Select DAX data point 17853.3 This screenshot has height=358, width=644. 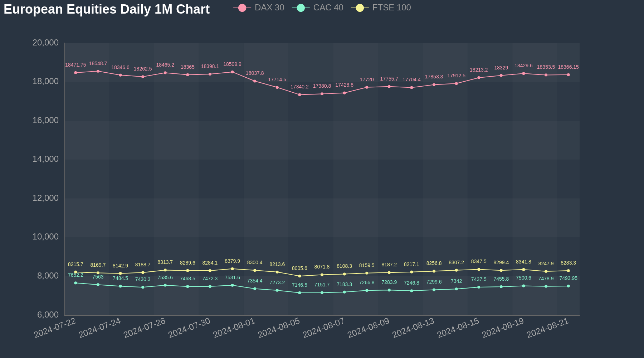434,85
